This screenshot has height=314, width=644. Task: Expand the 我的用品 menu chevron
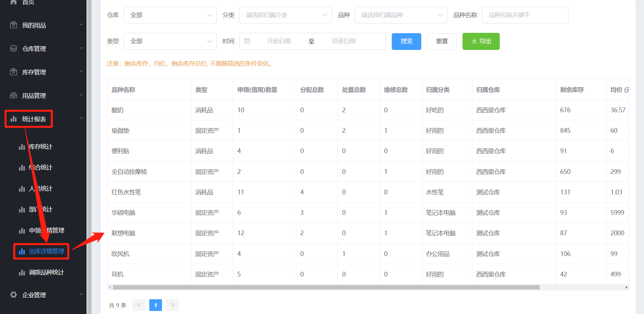pyautogui.click(x=81, y=24)
